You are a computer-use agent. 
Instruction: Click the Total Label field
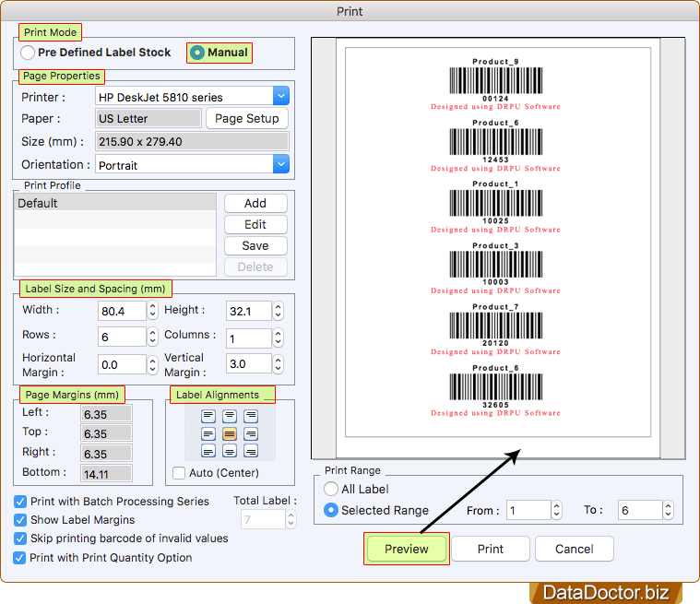tap(263, 520)
